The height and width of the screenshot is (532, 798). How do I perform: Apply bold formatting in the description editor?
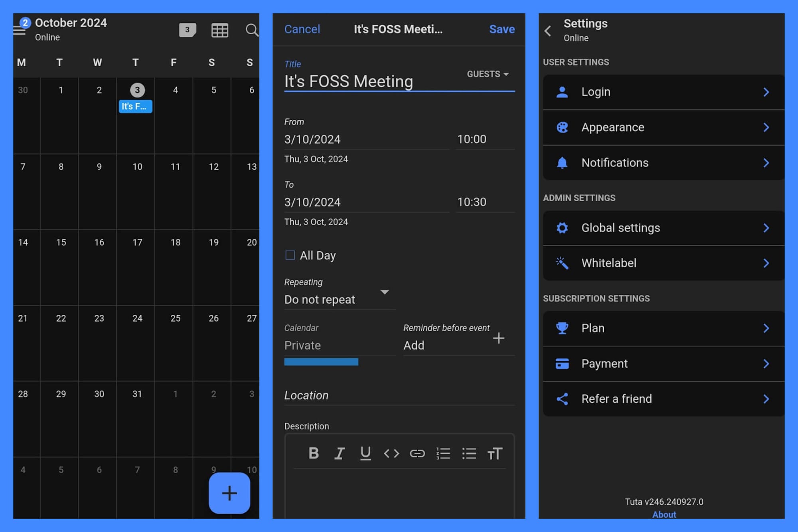314,453
